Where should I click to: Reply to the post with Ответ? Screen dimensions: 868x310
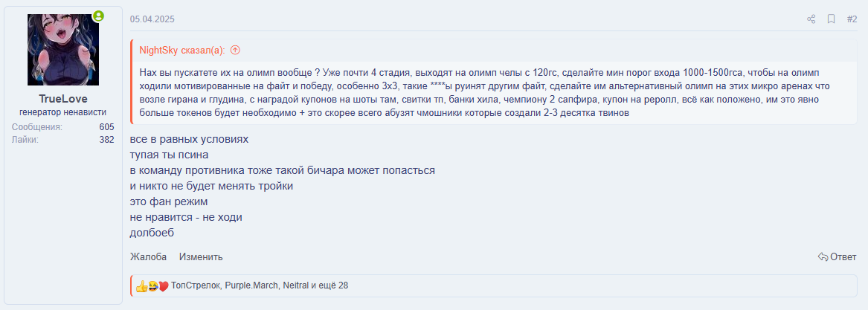(x=837, y=257)
